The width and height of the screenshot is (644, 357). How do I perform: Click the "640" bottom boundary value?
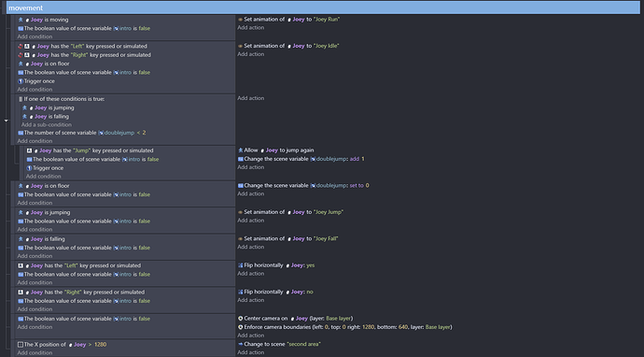point(403,327)
